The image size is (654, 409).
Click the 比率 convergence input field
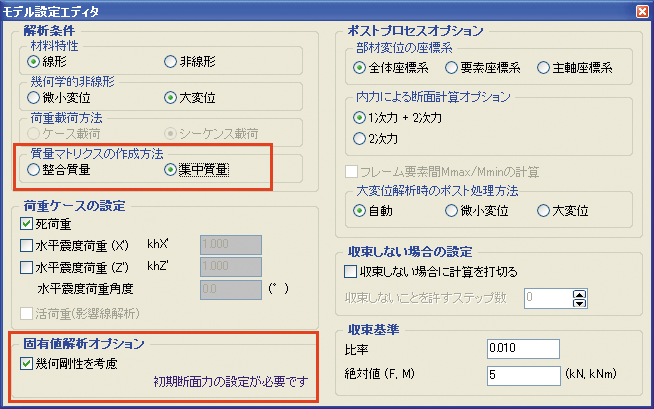pos(523,349)
